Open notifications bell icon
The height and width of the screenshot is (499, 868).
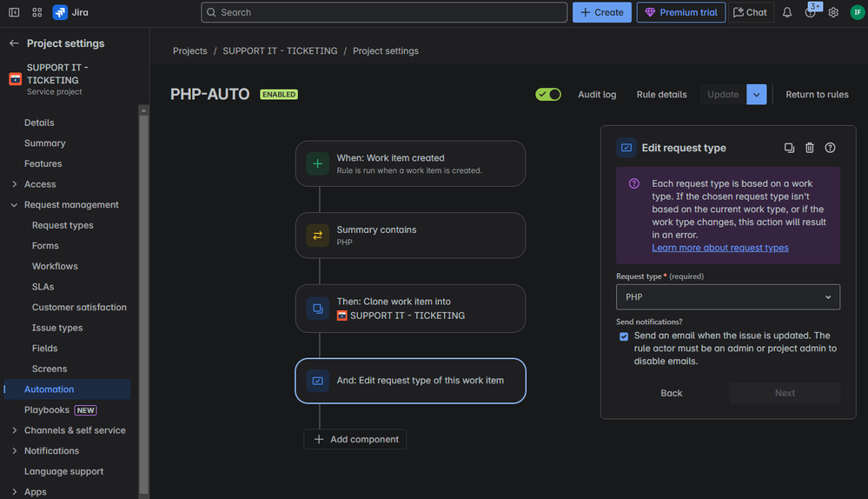coord(786,12)
